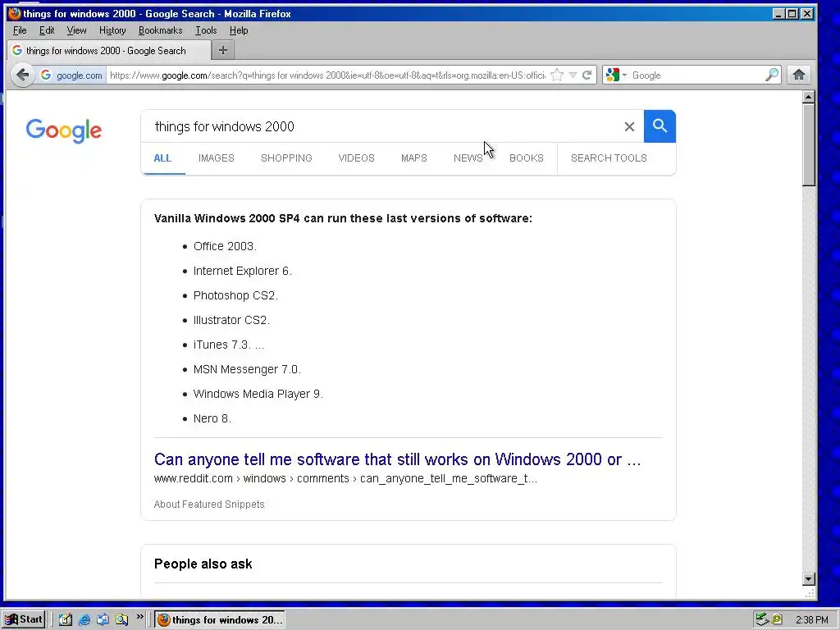The image size is (840, 630).
Task: Switch to the Books results tab
Action: tap(527, 158)
